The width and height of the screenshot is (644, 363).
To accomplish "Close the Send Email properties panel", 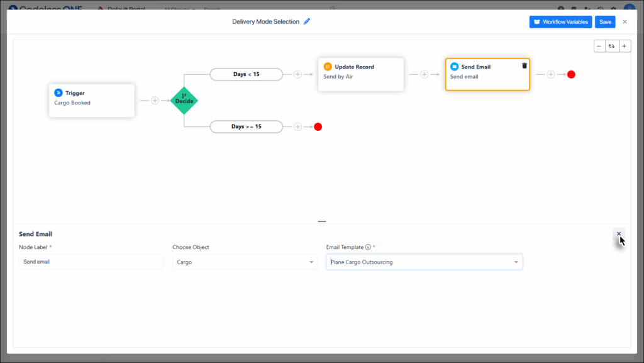I will [619, 234].
